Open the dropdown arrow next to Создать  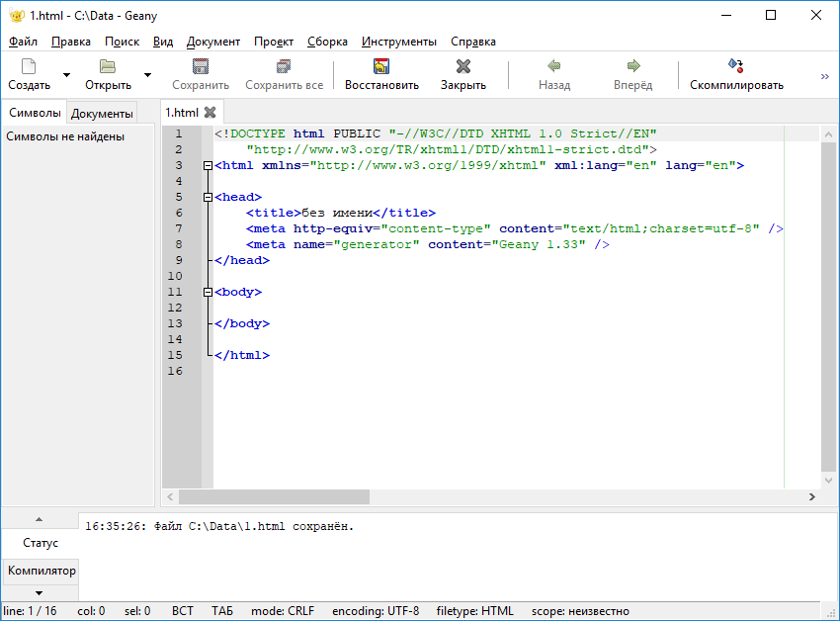66,75
